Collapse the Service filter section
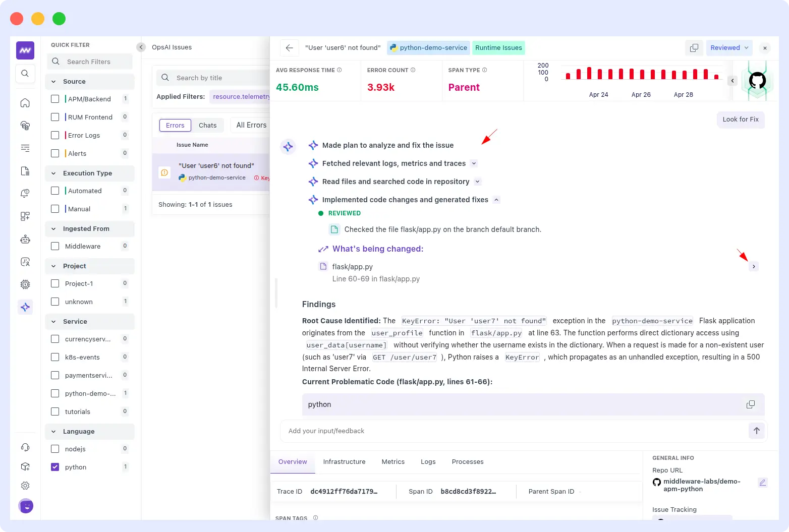This screenshot has width=789, height=532. [x=53, y=321]
